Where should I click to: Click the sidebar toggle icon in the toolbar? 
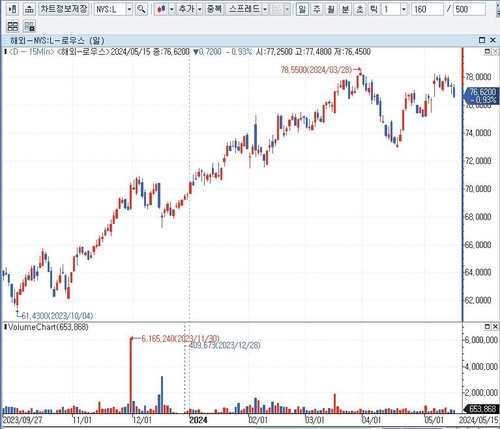12,9
